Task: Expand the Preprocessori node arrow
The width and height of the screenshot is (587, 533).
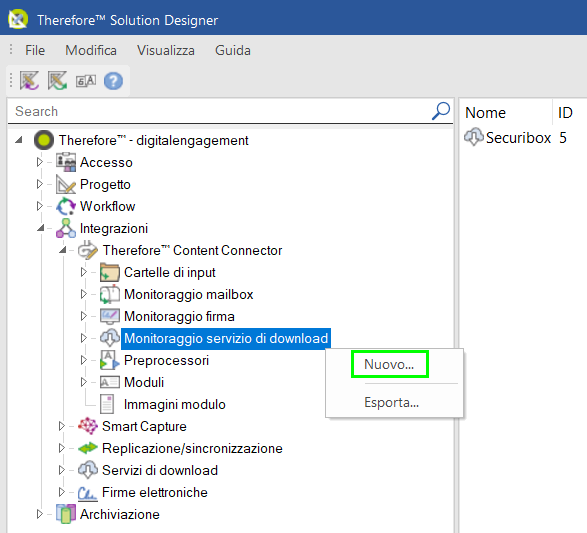Action: tap(83, 360)
